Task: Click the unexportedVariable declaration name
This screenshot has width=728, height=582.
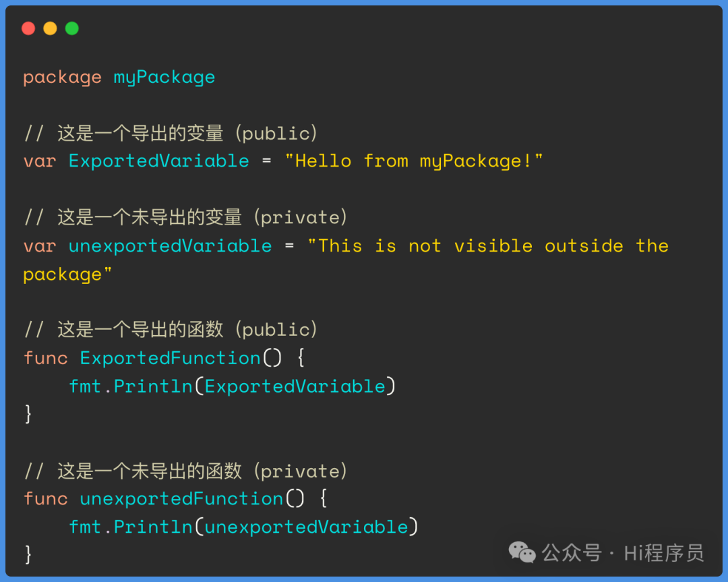Action: (171, 245)
